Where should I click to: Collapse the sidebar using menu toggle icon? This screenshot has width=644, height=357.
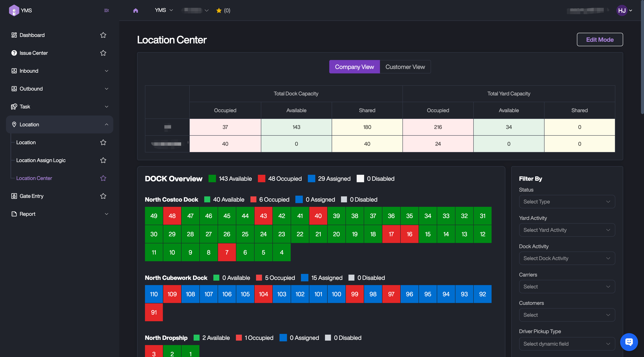coord(107,10)
